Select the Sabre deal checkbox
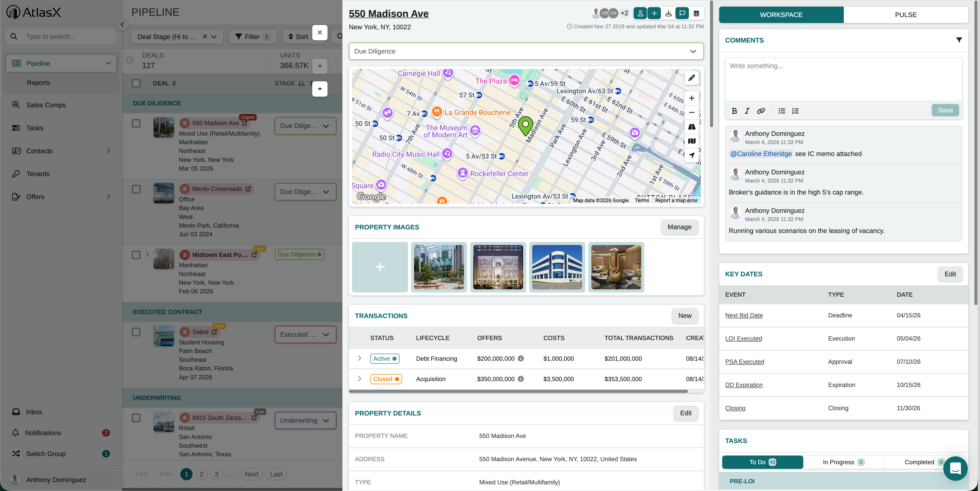Image resolution: width=980 pixels, height=491 pixels. point(136,332)
